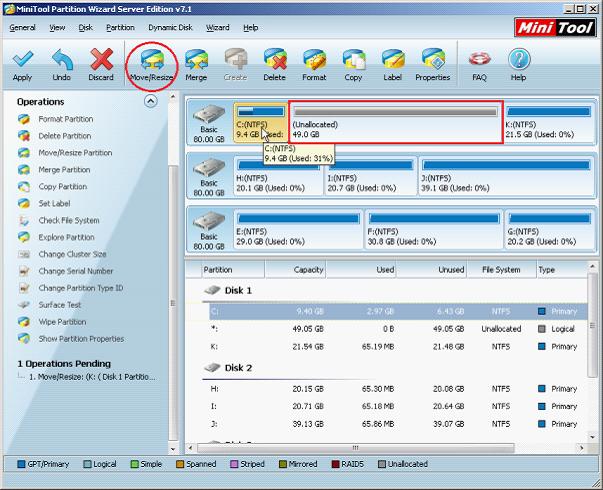Click the Format partition toolbar icon
Image resolution: width=603 pixels, height=490 pixels.
(x=314, y=65)
